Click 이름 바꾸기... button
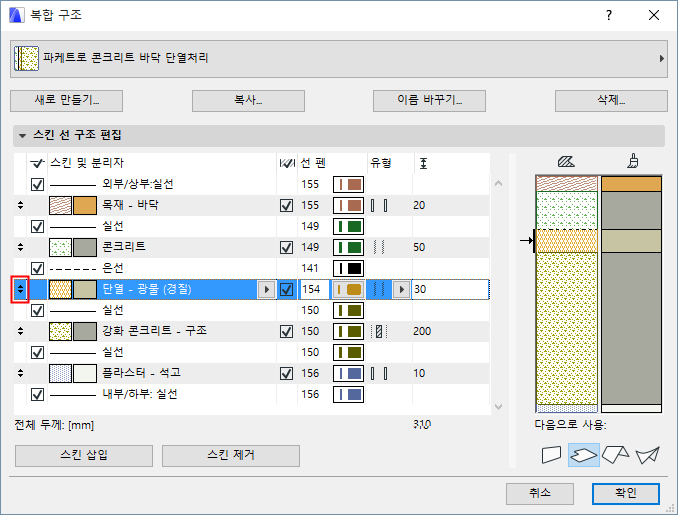Image resolution: width=678 pixels, height=515 pixels. click(x=429, y=101)
